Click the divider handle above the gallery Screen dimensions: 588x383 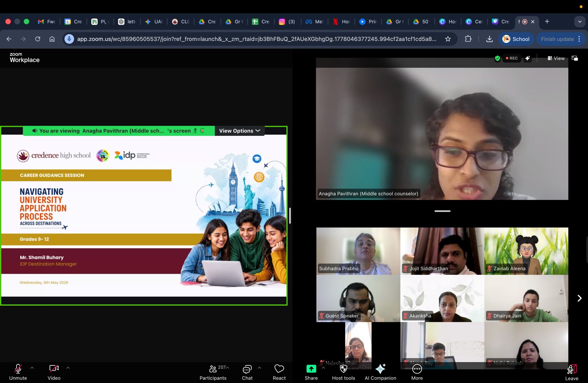click(442, 211)
